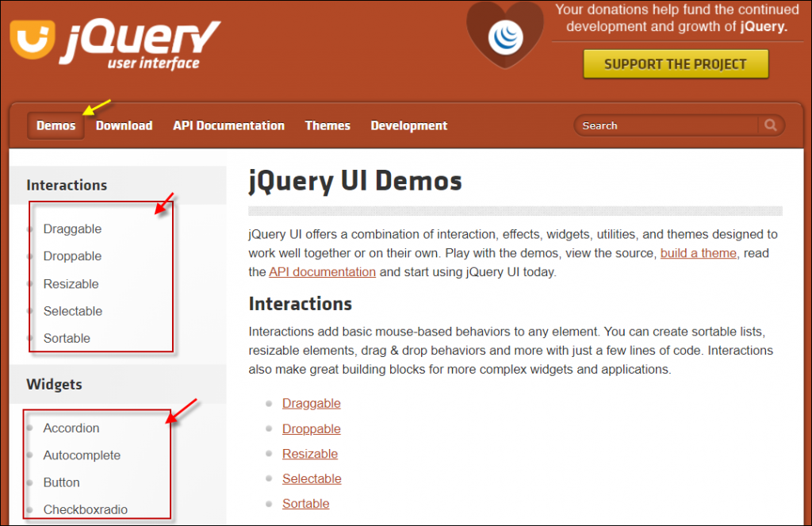Viewport: 812px width, 526px height.
Task: Select Droppable in the sidebar
Action: (72, 256)
